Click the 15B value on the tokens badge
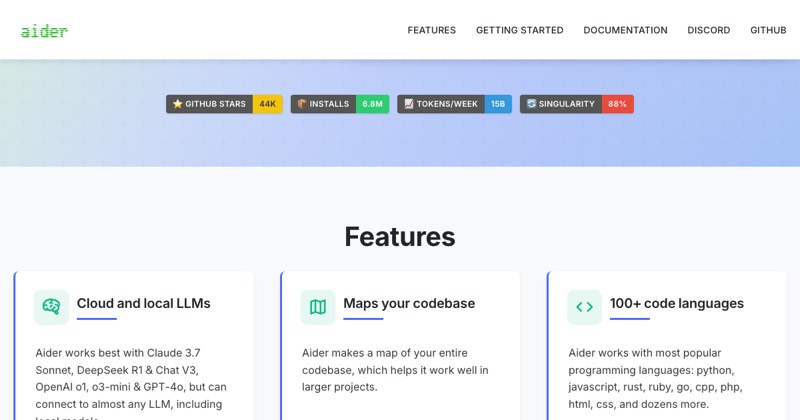800x420 pixels. coord(498,104)
